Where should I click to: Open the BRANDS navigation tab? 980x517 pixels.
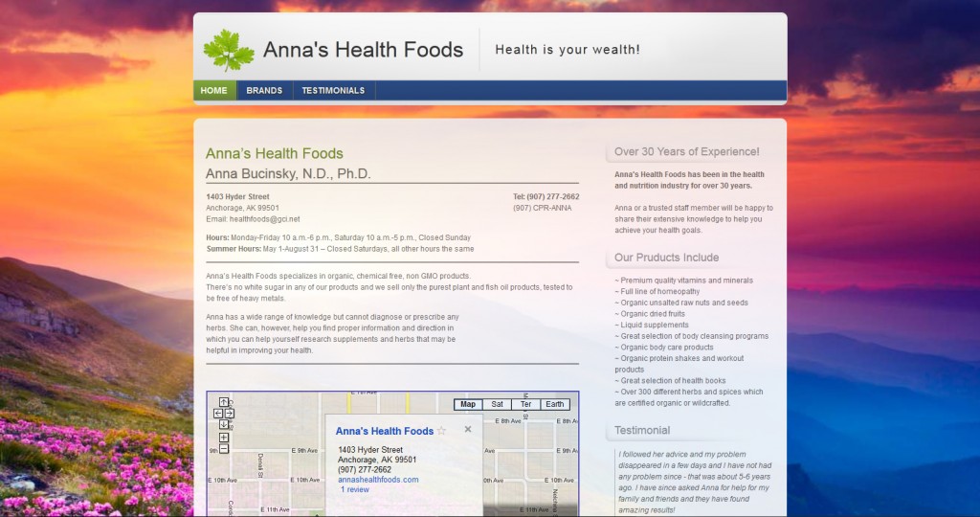coord(264,91)
